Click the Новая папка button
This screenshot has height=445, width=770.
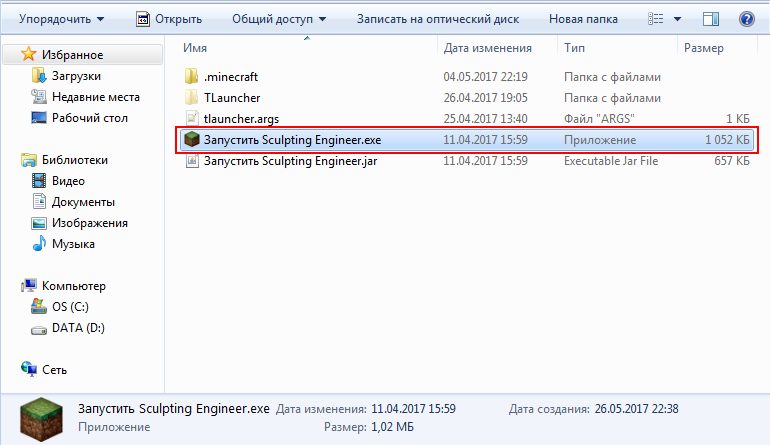583,18
